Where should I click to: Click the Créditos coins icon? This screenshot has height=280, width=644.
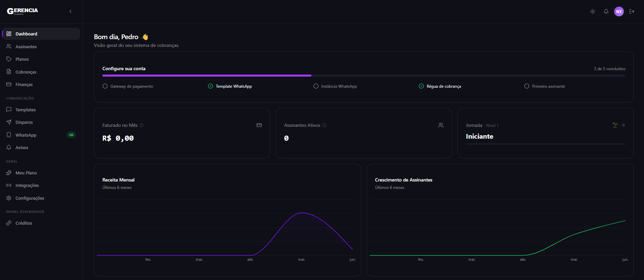9,223
